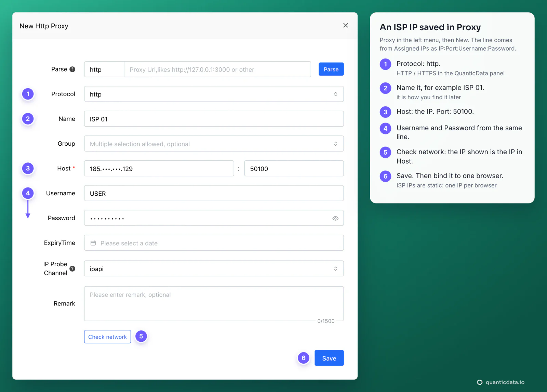Expand the IP Probe Channel dropdown

(214, 269)
